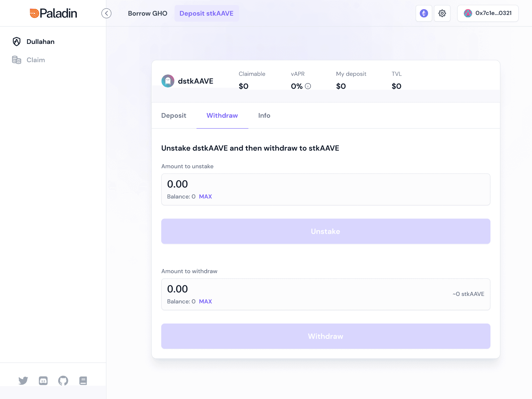Focus the Amount to withdraw input field
This screenshot has height=399, width=532.
tap(326, 294)
